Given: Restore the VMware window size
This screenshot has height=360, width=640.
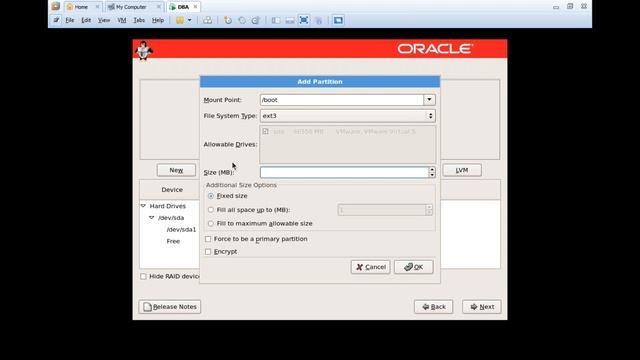Looking at the screenshot, I should coord(570,7).
